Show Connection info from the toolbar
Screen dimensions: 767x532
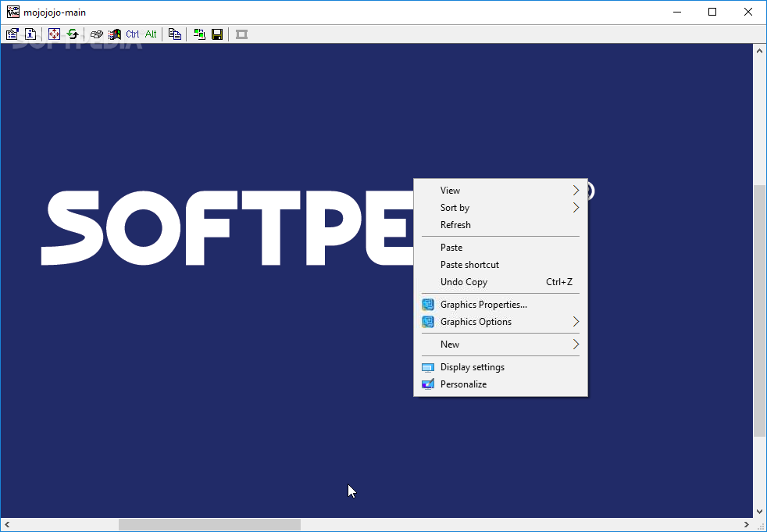30,34
